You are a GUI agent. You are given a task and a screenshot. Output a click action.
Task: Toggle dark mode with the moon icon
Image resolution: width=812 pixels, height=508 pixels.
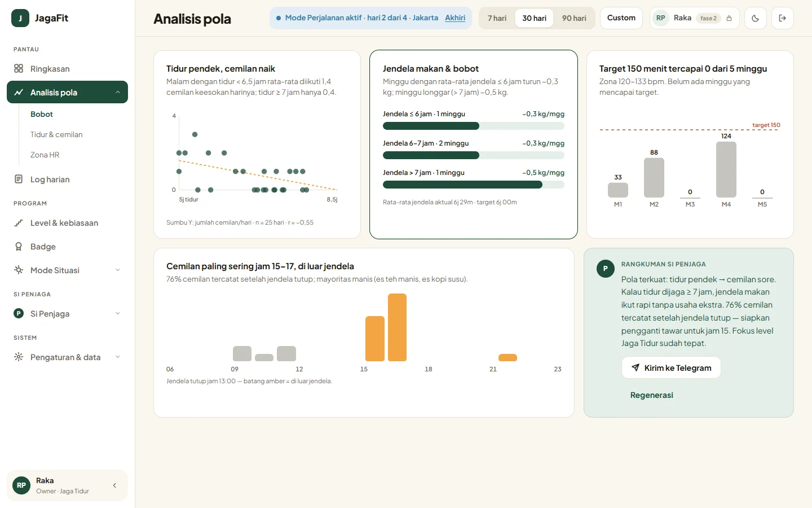[756, 18]
